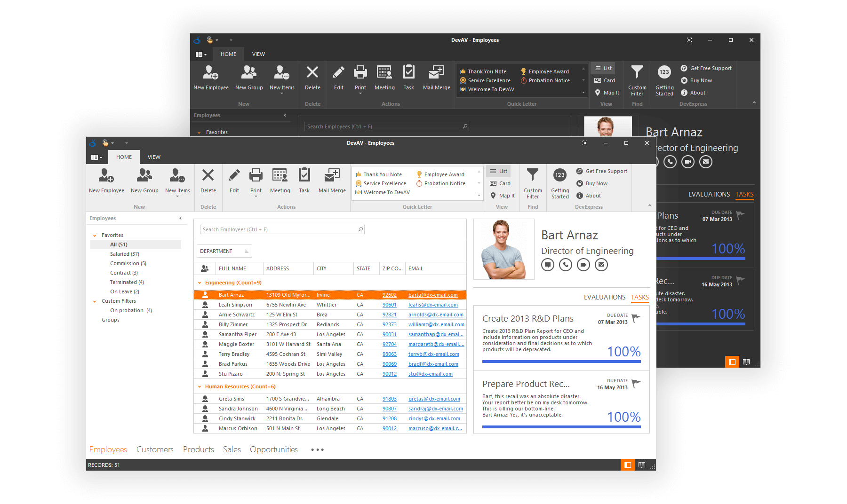Click Delete icon in front window ribbon
The height and width of the screenshot is (504, 847).
[x=208, y=175]
